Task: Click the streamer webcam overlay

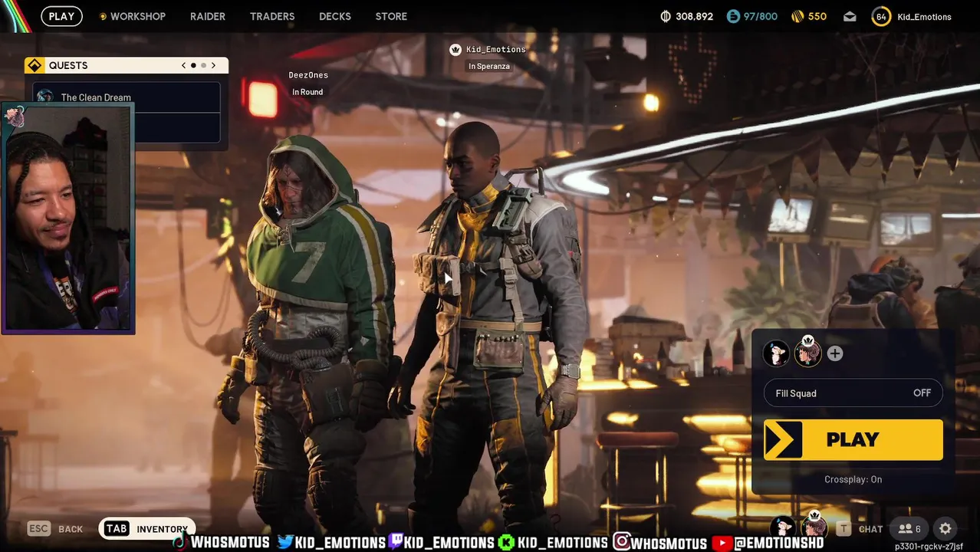Action: (x=68, y=219)
